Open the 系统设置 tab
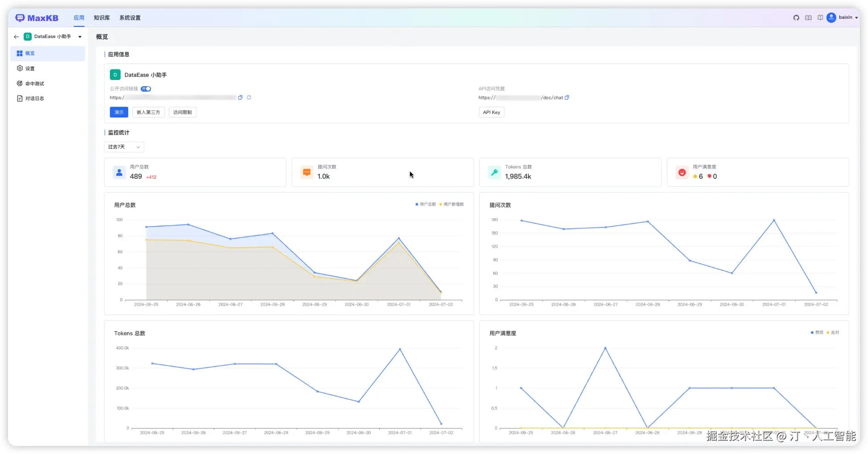 tap(130, 18)
